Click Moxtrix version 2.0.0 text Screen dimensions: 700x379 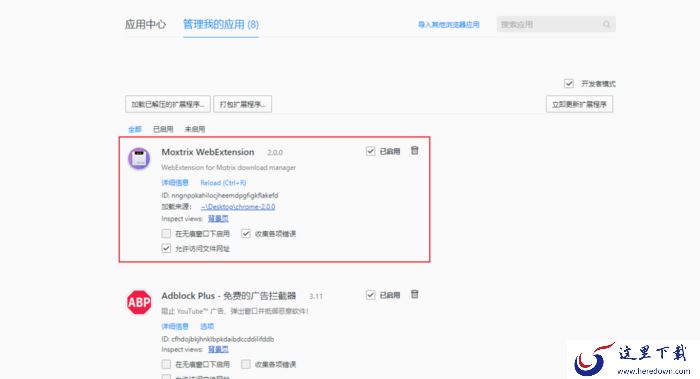[x=275, y=153]
